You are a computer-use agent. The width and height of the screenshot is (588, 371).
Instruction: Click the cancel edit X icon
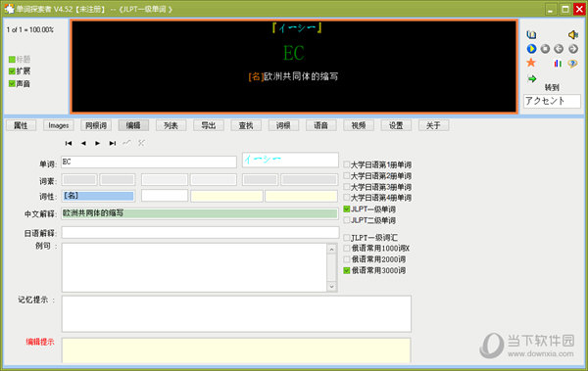141,143
